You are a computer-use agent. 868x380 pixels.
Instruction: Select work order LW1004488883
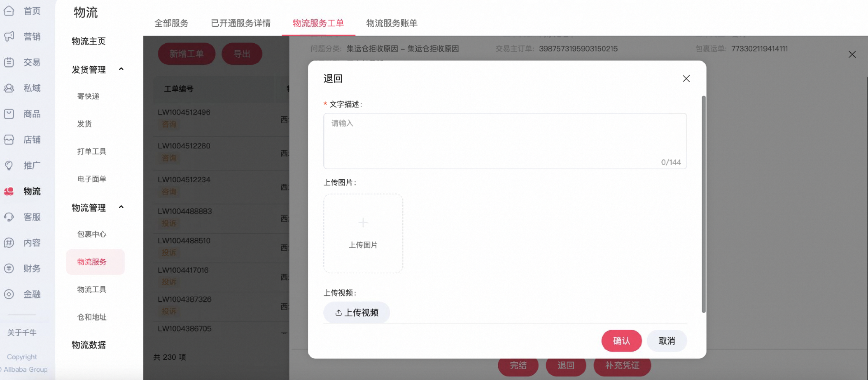[x=185, y=211]
